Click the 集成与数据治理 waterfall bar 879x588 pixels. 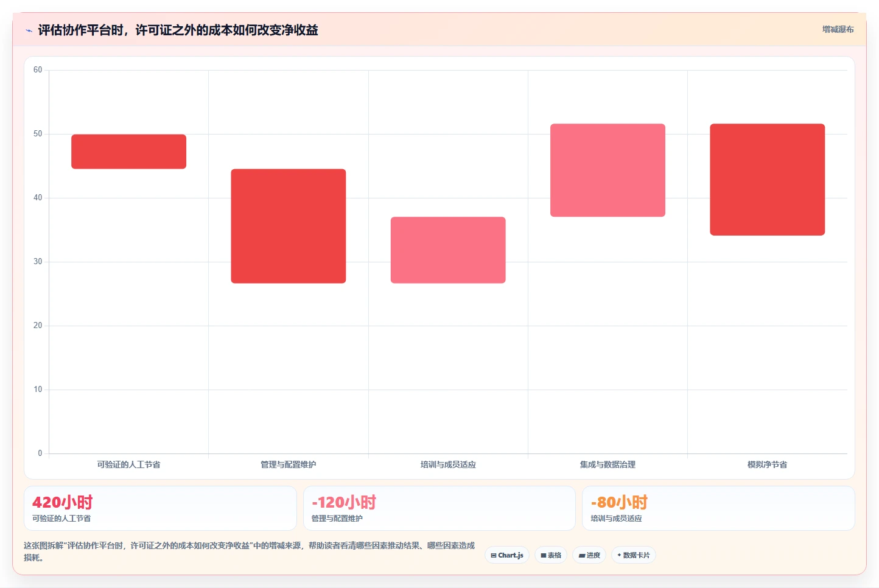608,170
